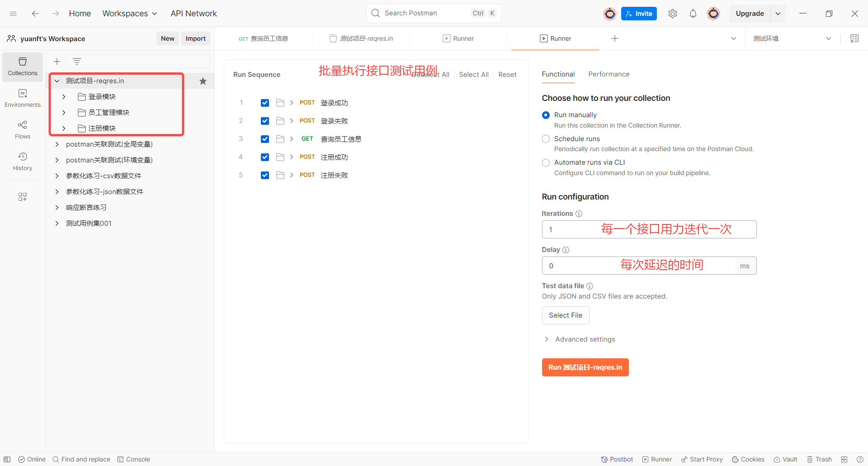Click the plus icon to create collection
Screen dimensions: 868x466
click(x=57, y=62)
